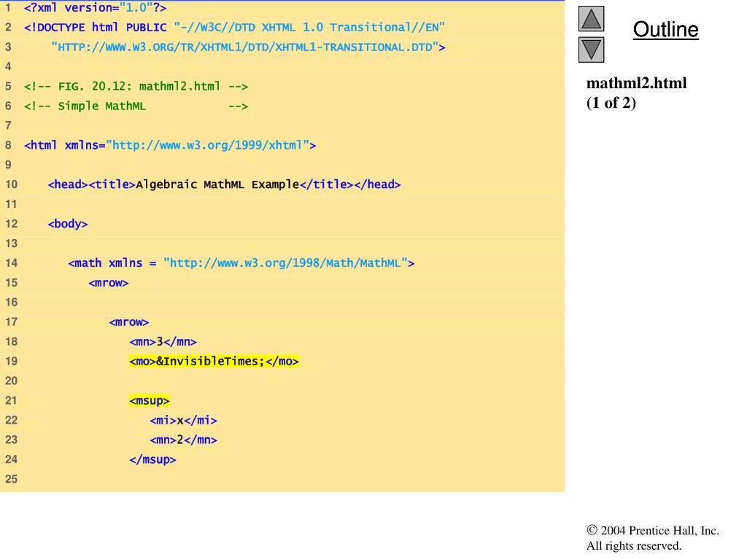Click the html xmlns 1999/xhtml line
The image size is (747, 560).
pyautogui.click(x=170, y=145)
